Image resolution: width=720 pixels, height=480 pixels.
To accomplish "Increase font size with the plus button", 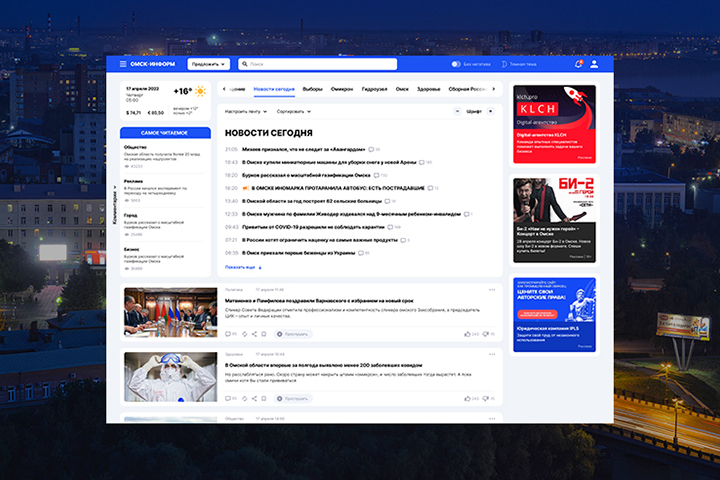I will click(x=490, y=112).
